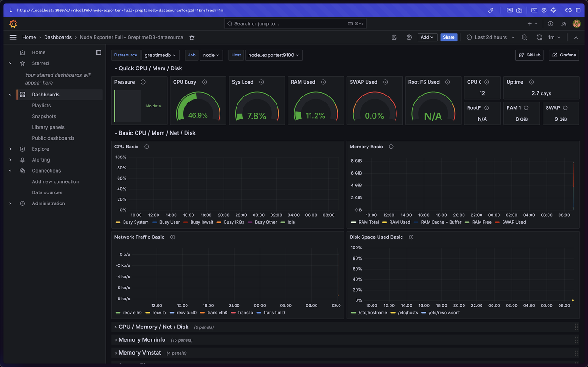Save the dashboard using the save icon
The height and width of the screenshot is (367, 588).
pos(394,37)
